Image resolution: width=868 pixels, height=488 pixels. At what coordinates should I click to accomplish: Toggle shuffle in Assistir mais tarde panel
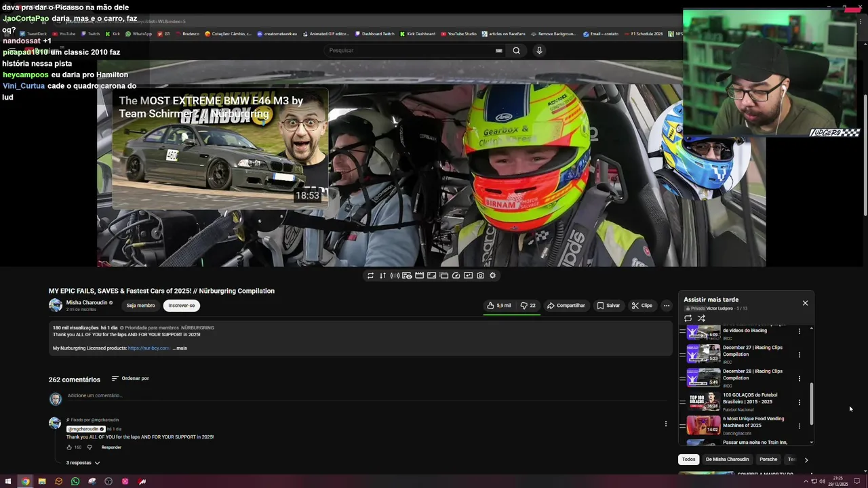click(701, 318)
